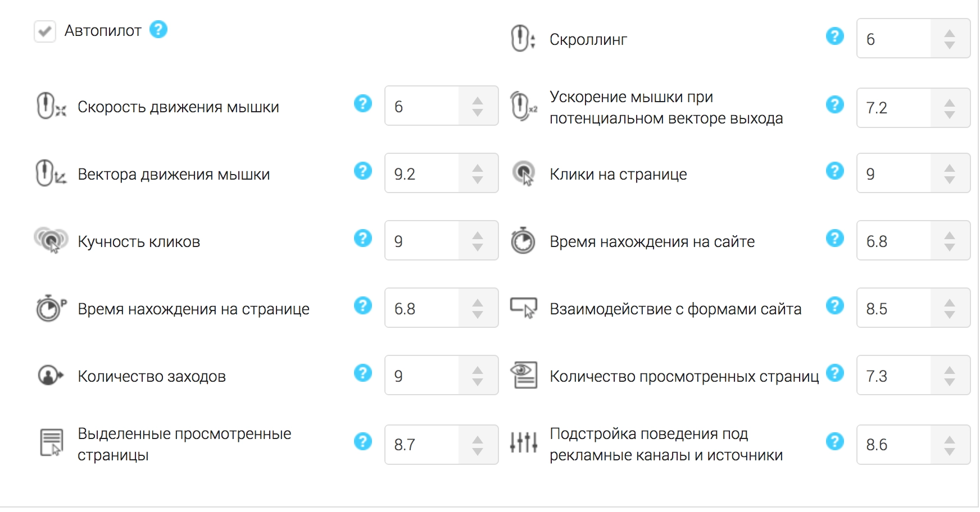980x512 pixels.
Task: Click the up arrow on the 8.6 field
Action: (x=949, y=438)
